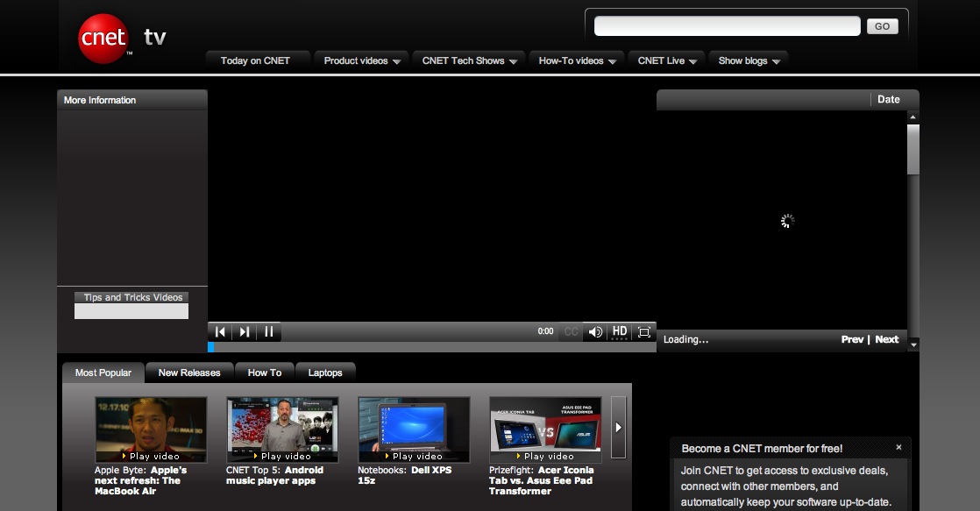Expand How-To videos dropdown

(577, 60)
